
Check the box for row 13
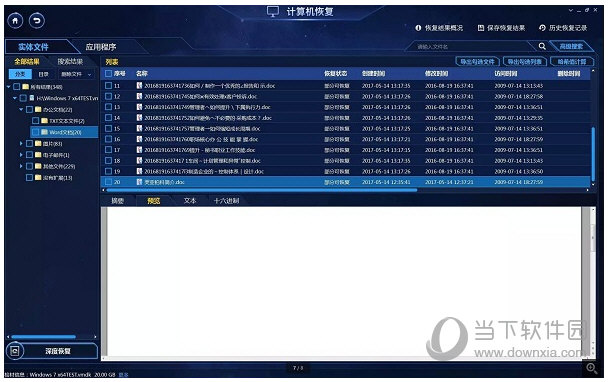coord(108,107)
